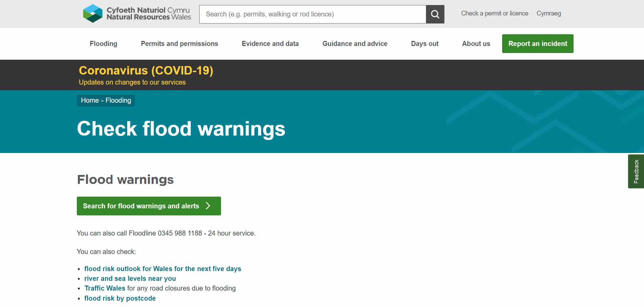Open the Feedback side tab
Viewport: 644px width, 307px height.
(636, 171)
